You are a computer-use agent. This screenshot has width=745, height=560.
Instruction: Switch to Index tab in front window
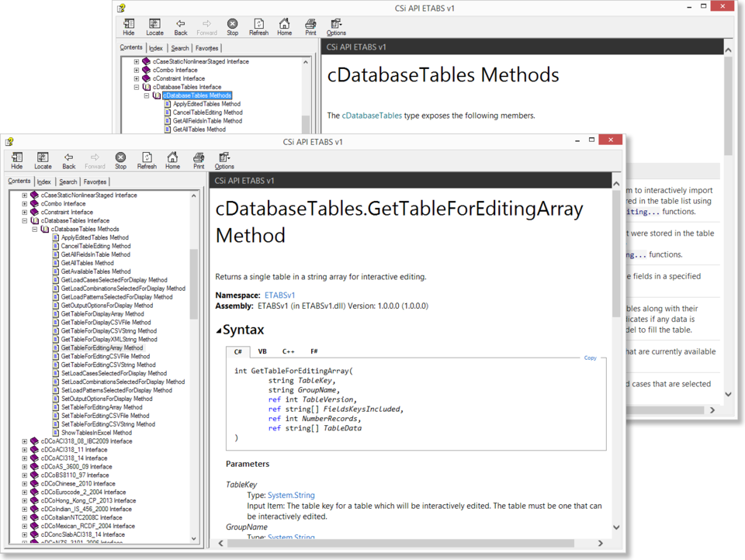tap(43, 182)
